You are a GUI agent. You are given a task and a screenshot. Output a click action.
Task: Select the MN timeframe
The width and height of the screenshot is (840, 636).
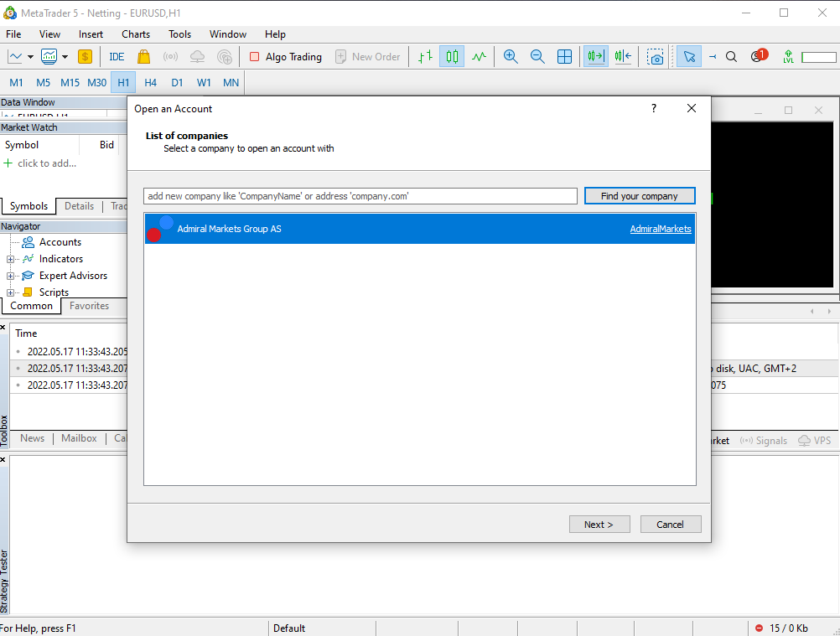231,82
